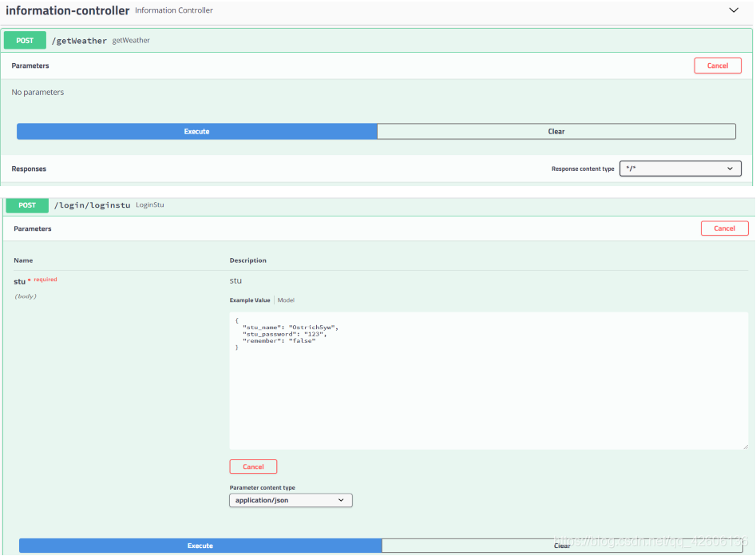Click the 'getWeather' summary text
The width and height of the screenshot is (756, 556).
[x=131, y=41]
